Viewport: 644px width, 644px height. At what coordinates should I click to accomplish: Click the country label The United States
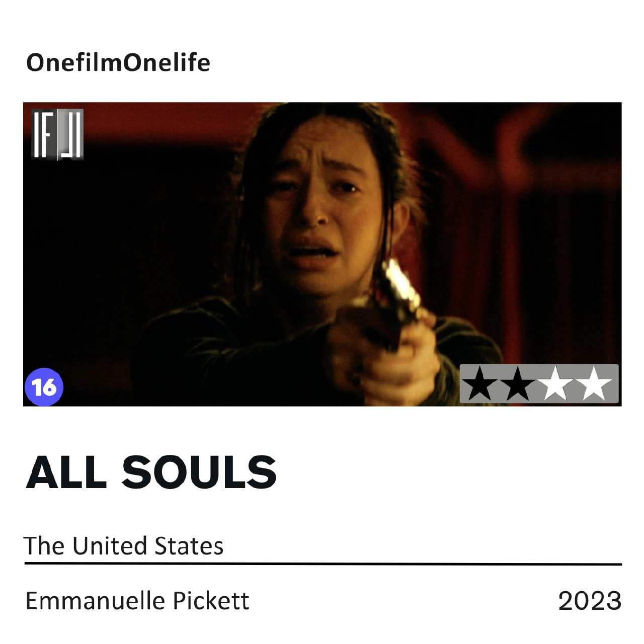point(124,546)
